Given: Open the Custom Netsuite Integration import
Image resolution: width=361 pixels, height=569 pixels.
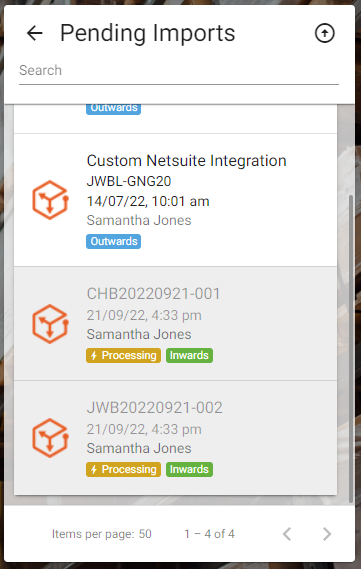Looking at the screenshot, I should (175, 200).
